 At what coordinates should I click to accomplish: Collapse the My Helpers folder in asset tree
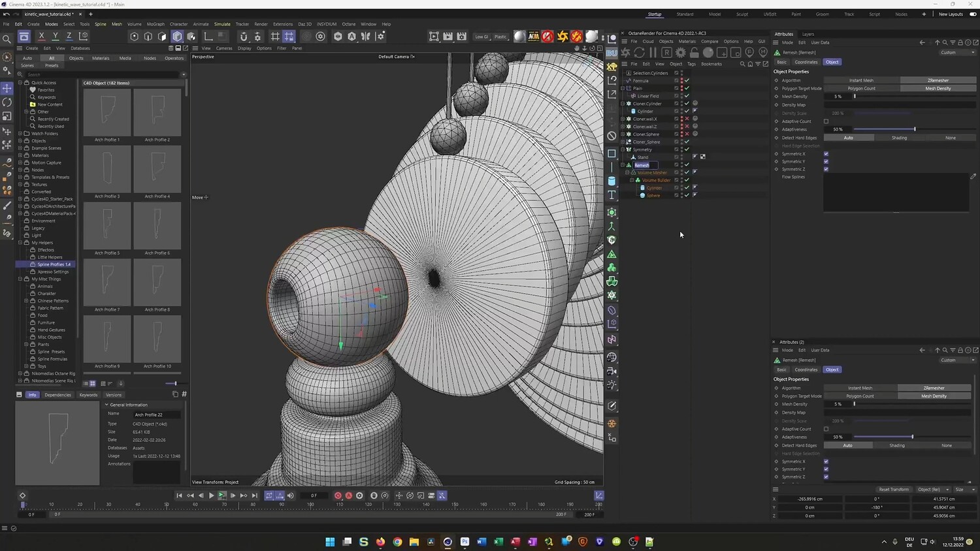[x=20, y=243]
